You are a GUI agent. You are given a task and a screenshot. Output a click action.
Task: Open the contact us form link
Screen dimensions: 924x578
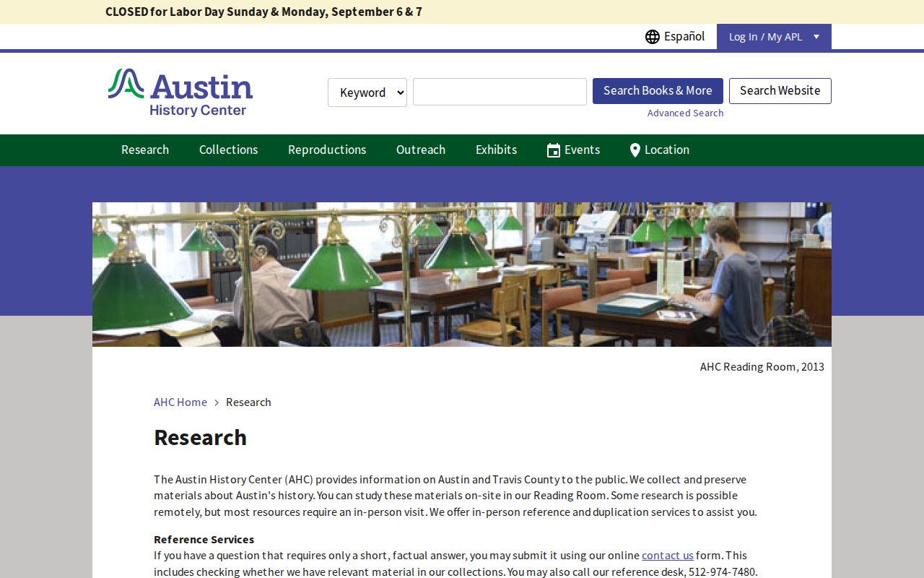668,555
